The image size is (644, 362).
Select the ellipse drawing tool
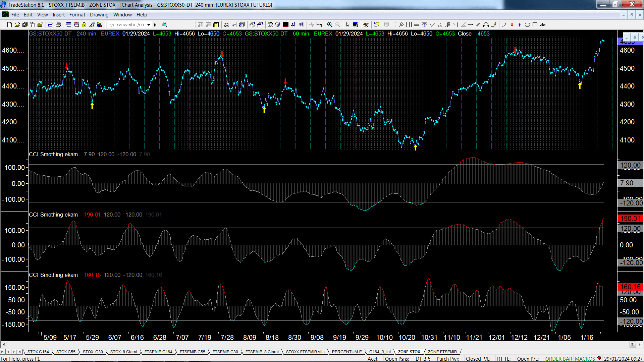[x=527, y=25]
